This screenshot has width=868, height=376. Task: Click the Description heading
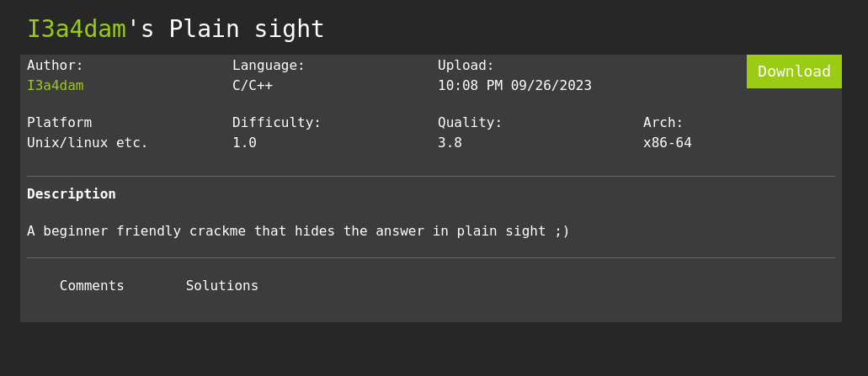click(72, 193)
